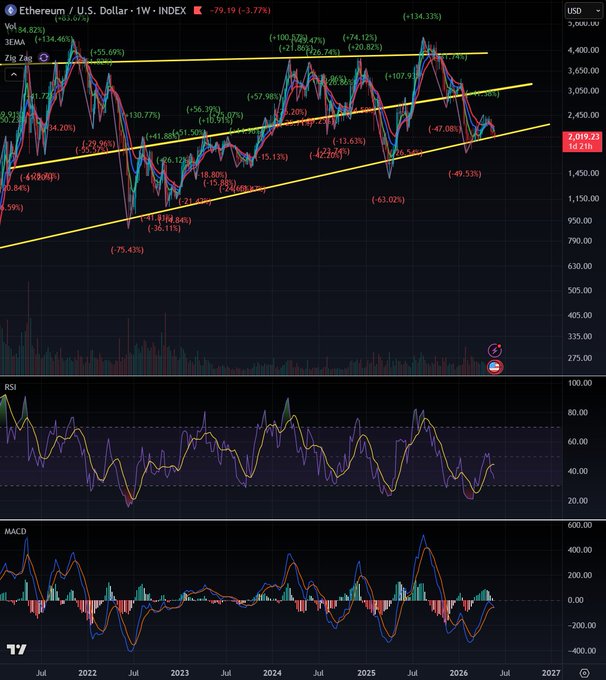Select the 3EMA indicator label
606x680 pixels.
(15, 42)
